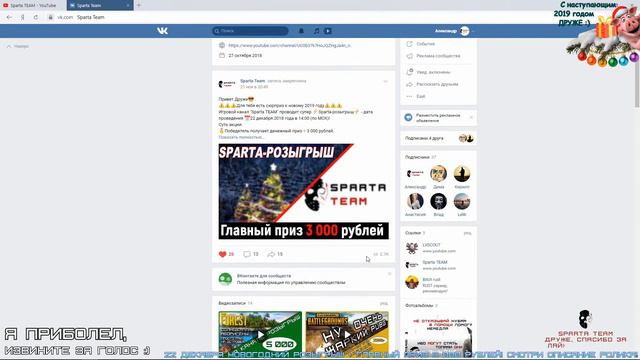Open the green community app icon
The image size is (640, 360).
(225, 279)
